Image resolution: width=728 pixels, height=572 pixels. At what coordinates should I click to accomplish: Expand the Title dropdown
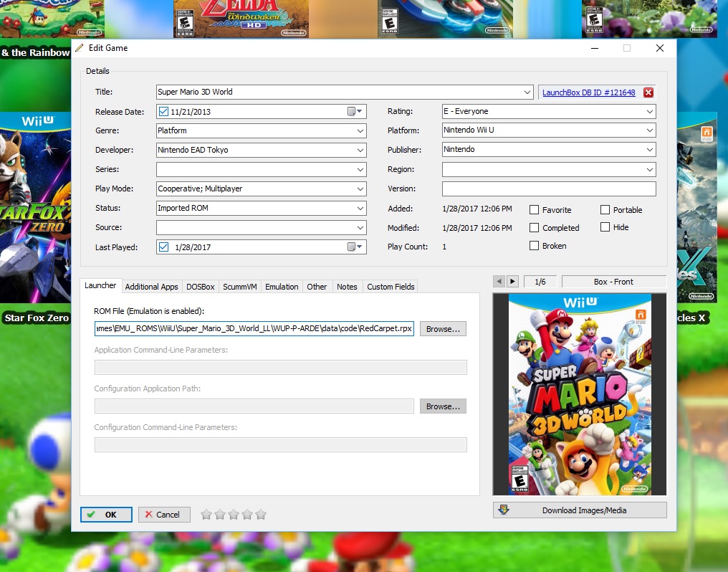click(x=527, y=92)
